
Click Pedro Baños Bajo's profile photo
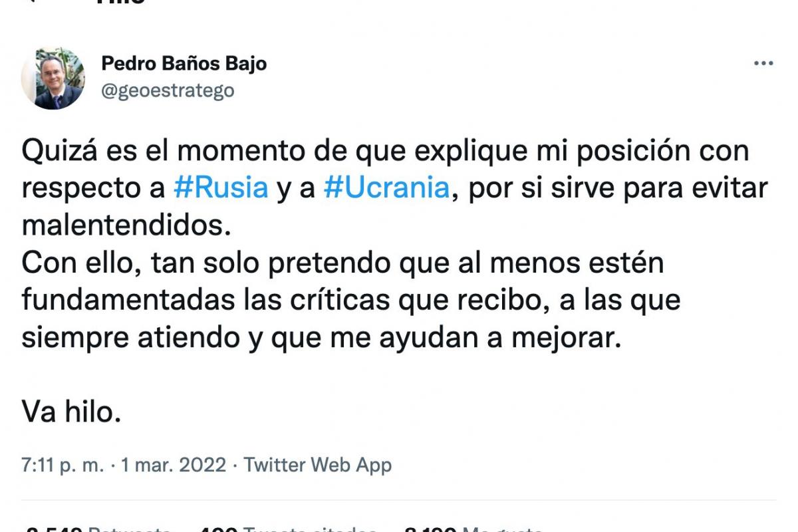[x=53, y=78]
